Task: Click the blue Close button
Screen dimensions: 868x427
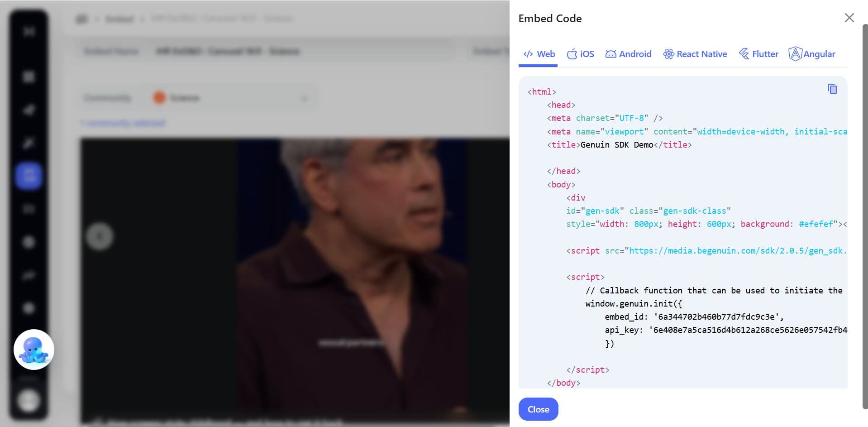Action: (x=538, y=409)
